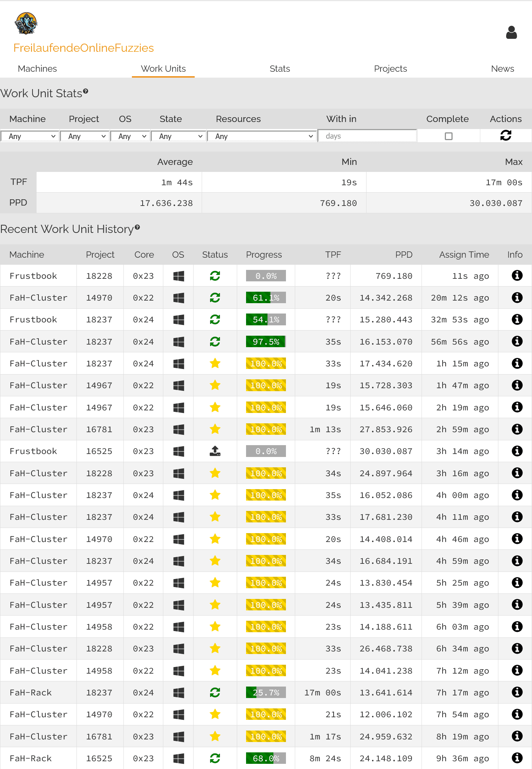The image size is (532, 769).
Task: Open info icon for row assigned 20m 12s ago
Action: 517,297
